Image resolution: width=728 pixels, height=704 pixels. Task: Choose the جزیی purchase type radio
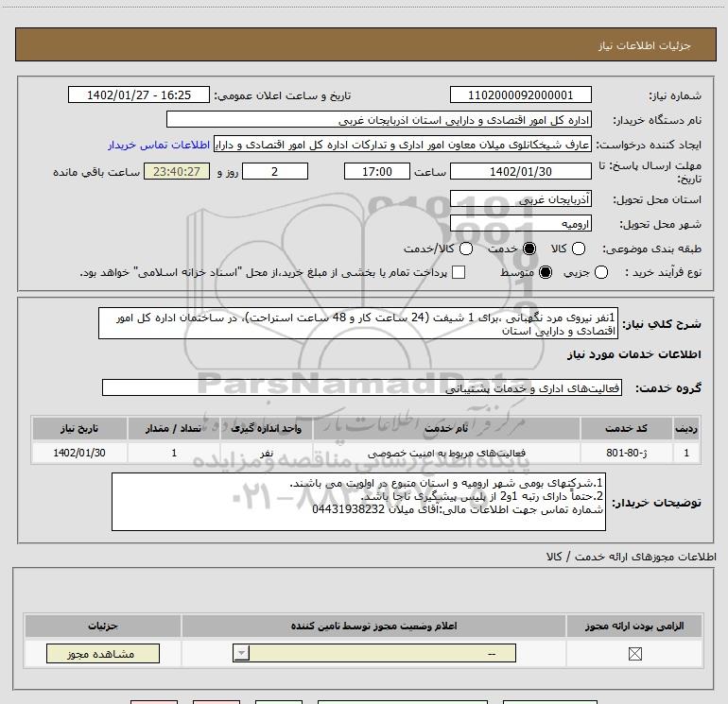pyautogui.click(x=600, y=272)
